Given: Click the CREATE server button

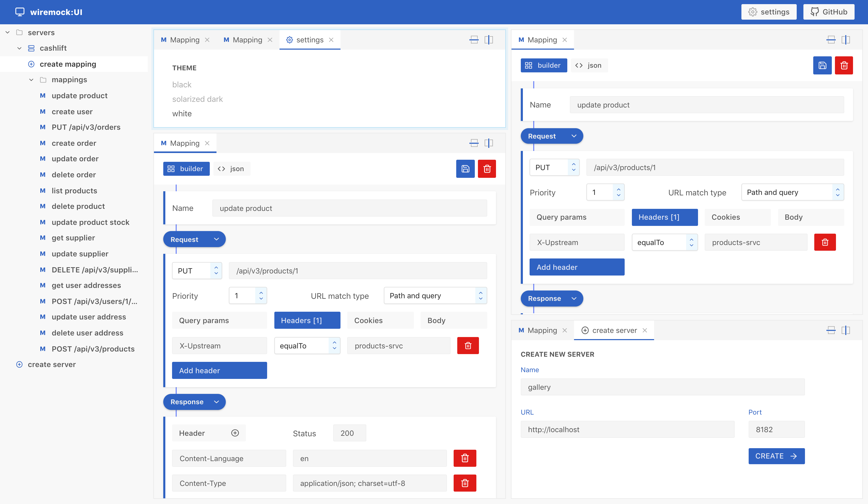Looking at the screenshot, I should coord(776,456).
